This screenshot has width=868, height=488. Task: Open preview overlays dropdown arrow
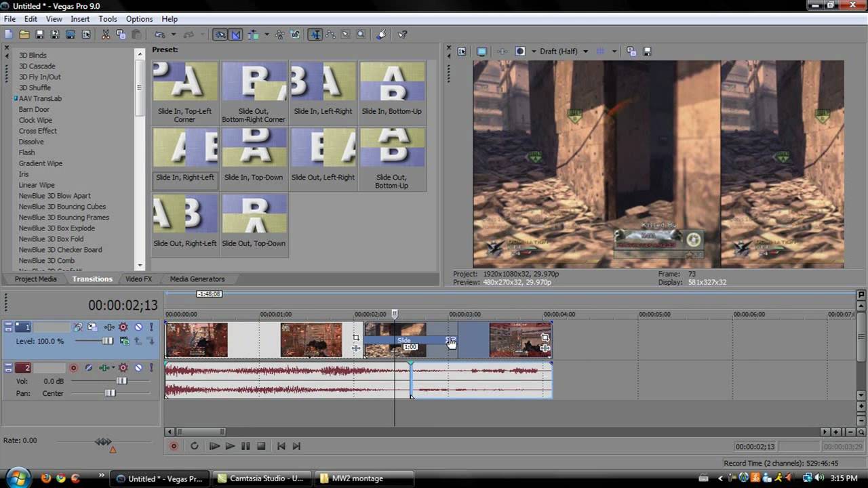click(614, 51)
